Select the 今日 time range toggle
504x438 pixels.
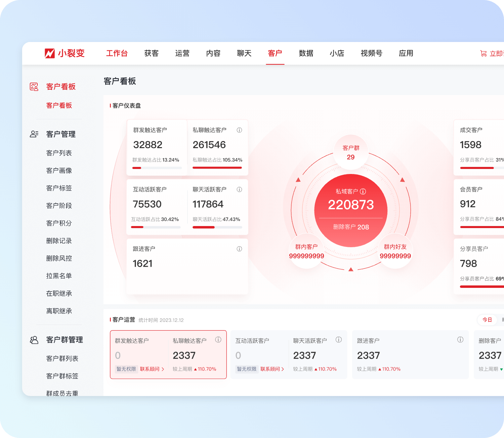(487, 320)
